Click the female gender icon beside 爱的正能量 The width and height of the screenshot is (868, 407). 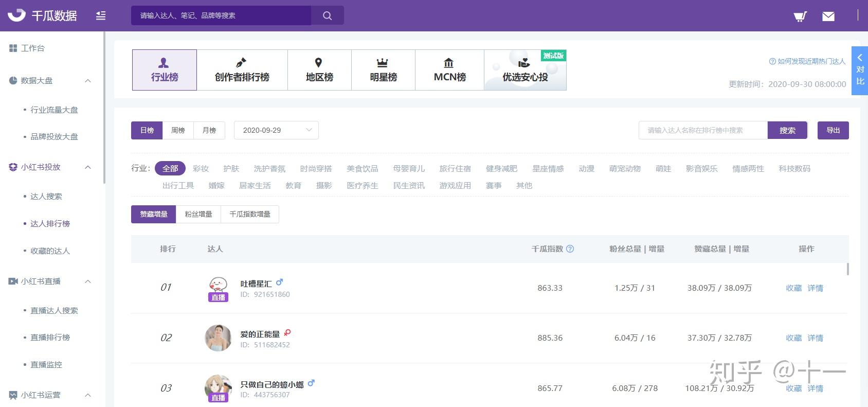[287, 332]
